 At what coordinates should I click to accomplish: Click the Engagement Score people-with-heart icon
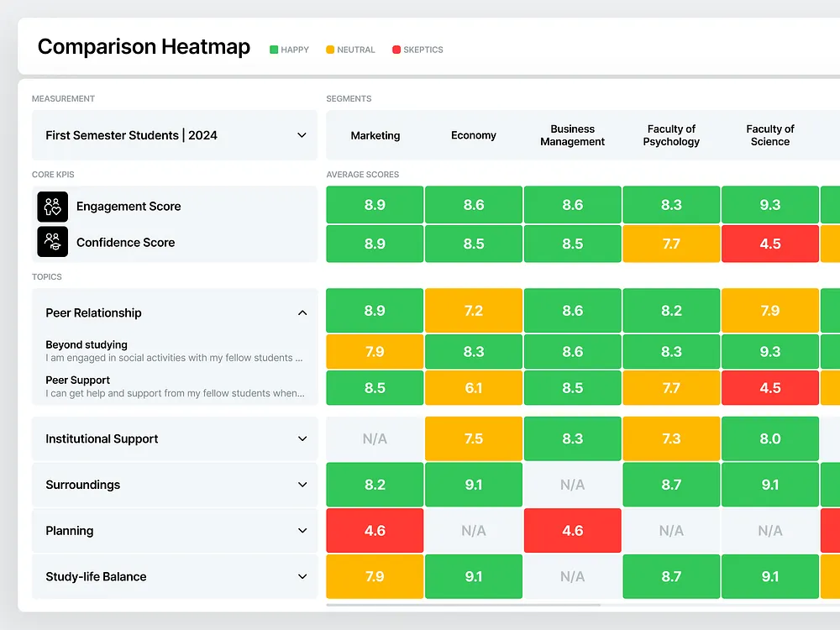pyautogui.click(x=52, y=206)
